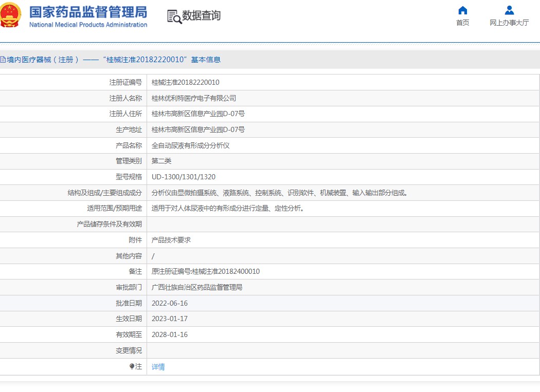Click the document icon before 境内医疗器械

tap(3, 60)
